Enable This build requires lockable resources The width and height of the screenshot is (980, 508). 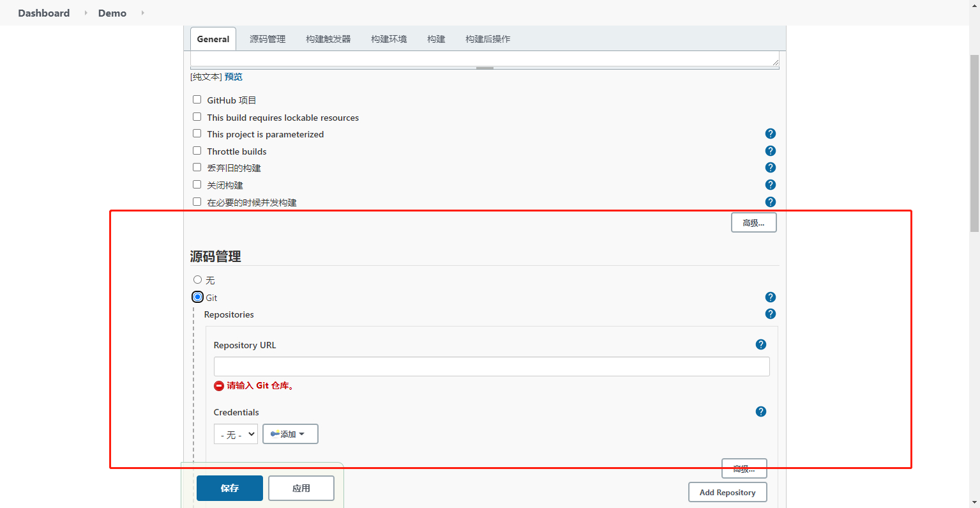[x=197, y=117]
